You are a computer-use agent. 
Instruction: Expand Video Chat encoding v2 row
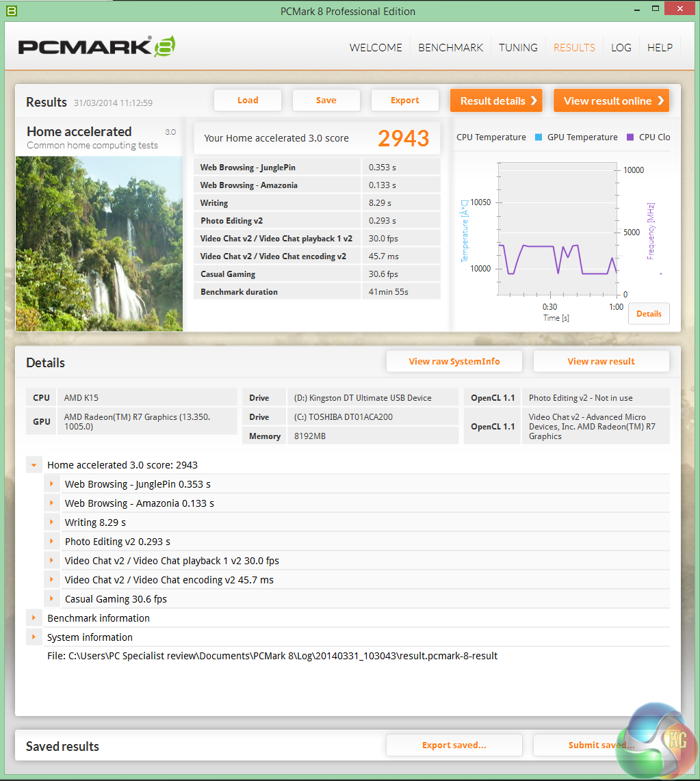pos(51,580)
